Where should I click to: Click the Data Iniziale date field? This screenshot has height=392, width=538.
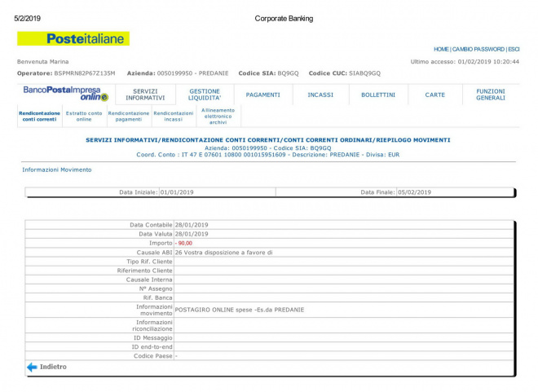point(177,192)
